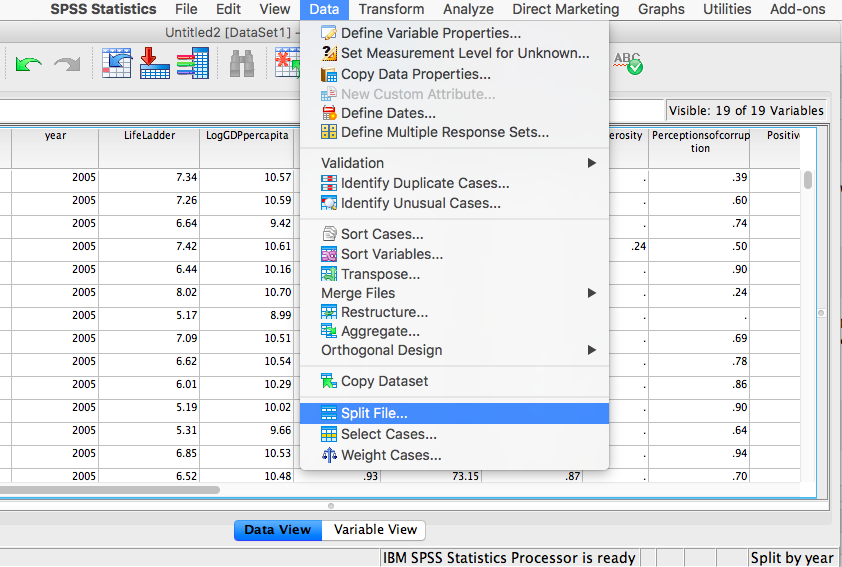Click the 'Split by year' status indicator
Viewport: 842px width, 567px height.
[x=794, y=558]
